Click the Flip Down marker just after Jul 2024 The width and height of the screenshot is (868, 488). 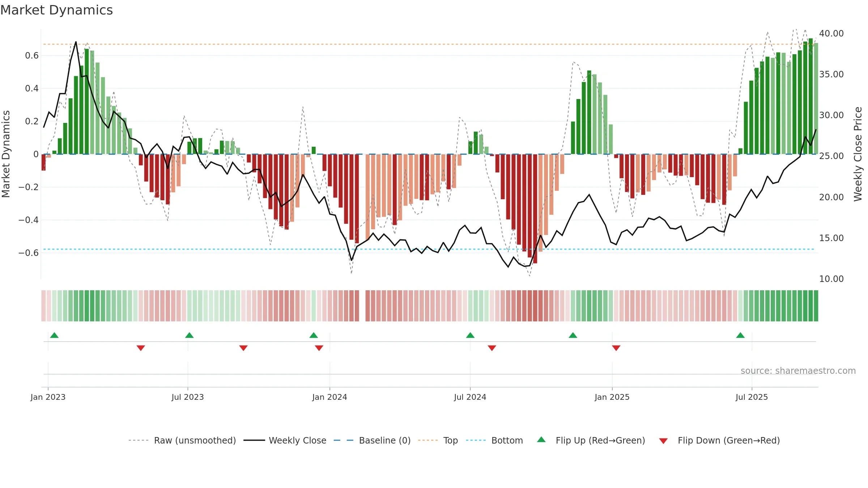click(492, 348)
